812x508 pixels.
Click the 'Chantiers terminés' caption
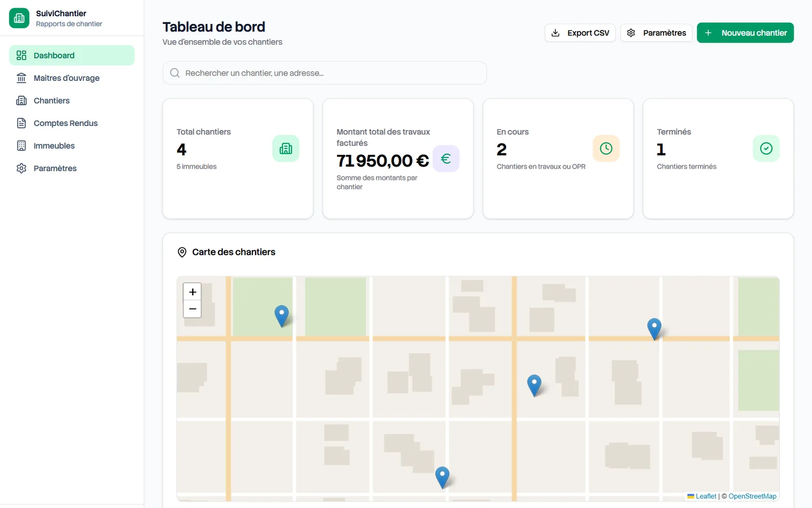tap(687, 167)
